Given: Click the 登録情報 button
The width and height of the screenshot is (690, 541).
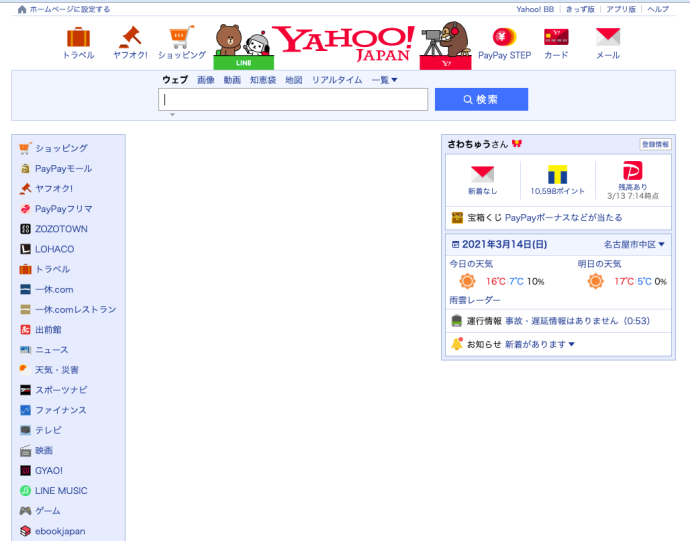Looking at the screenshot, I should pos(655,144).
